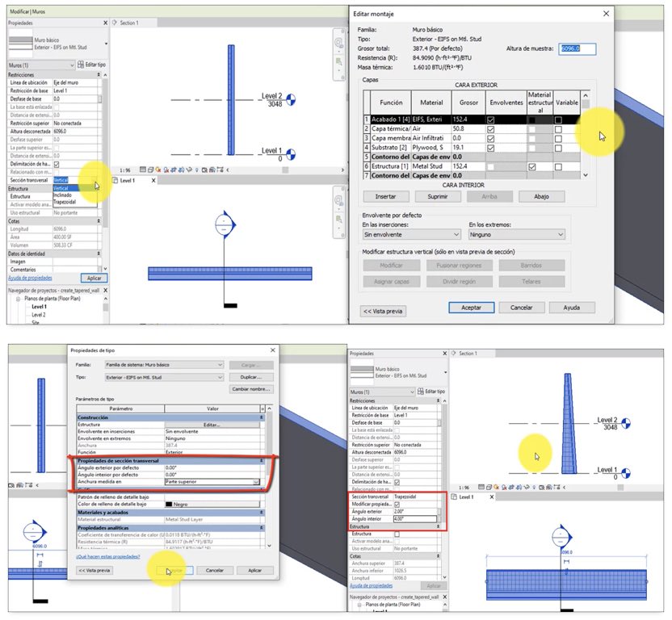The image size is (672, 620).
Task: Toggle Envolventes checkbox for Capa térmica row
Action: coord(491,129)
